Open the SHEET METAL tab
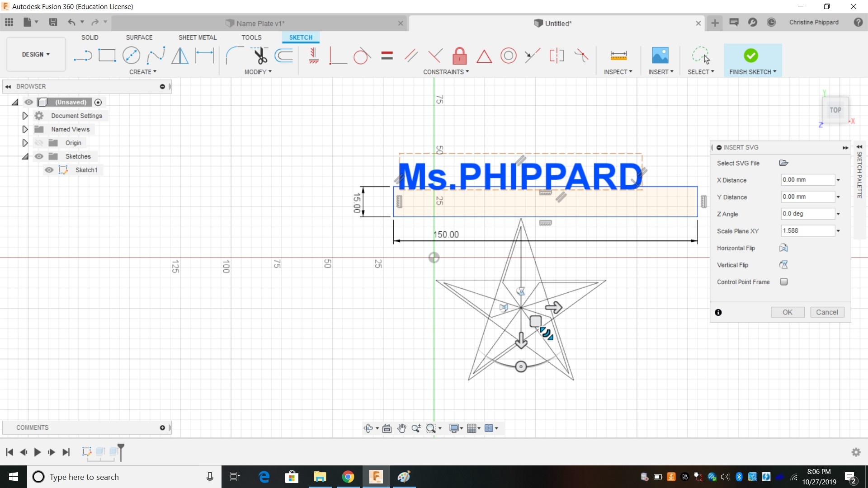 coord(197,38)
